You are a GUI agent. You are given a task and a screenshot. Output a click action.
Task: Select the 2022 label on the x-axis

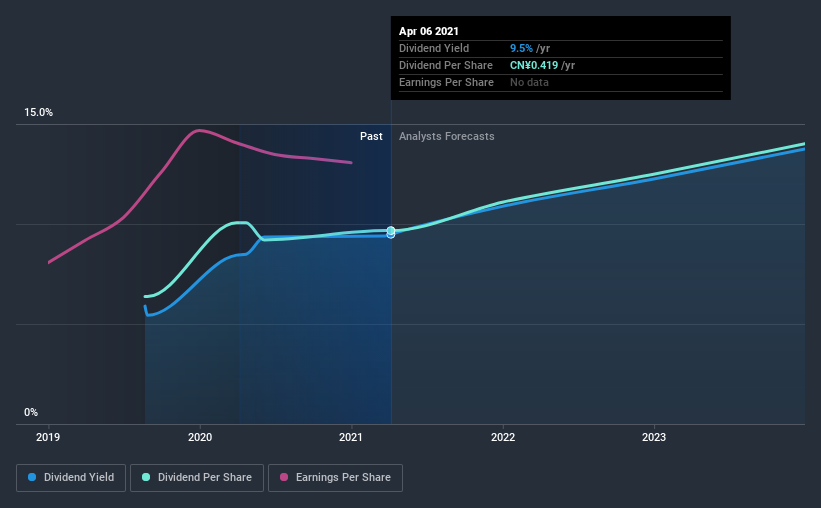click(503, 437)
